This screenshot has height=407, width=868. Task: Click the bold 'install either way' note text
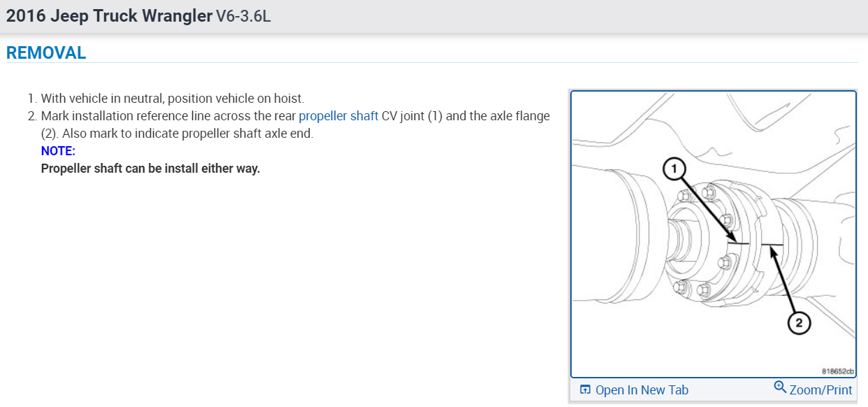[150, 169]
